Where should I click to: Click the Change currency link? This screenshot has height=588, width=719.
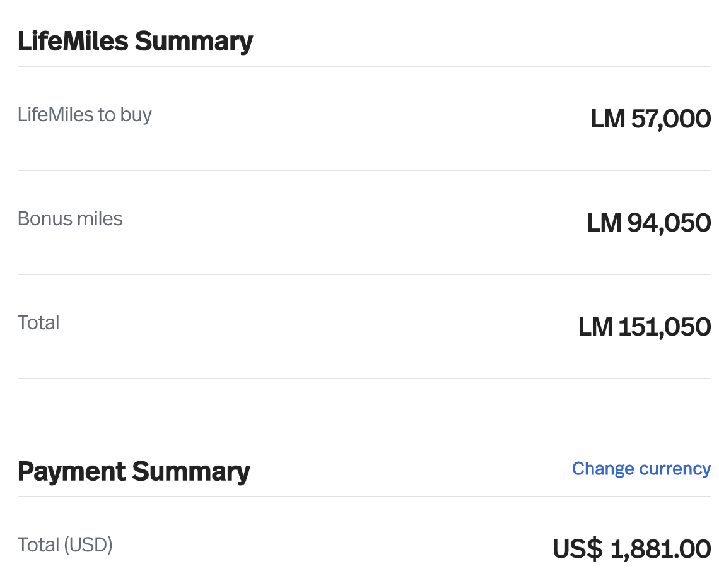(x=641, y=469)
